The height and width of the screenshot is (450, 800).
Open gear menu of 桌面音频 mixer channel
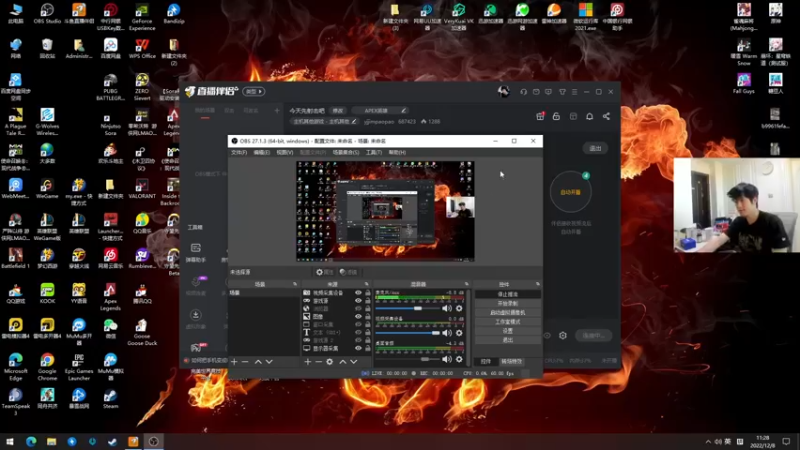click(459, 359)
